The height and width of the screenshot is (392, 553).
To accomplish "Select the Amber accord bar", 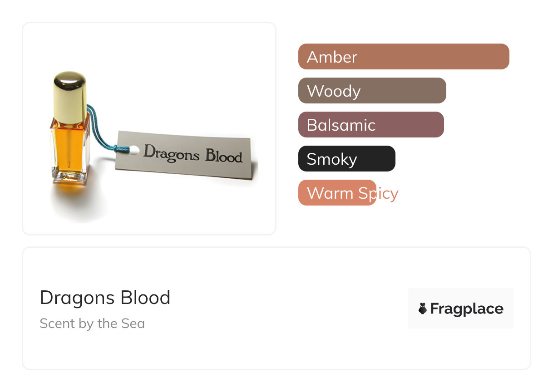I will [404, 57].
